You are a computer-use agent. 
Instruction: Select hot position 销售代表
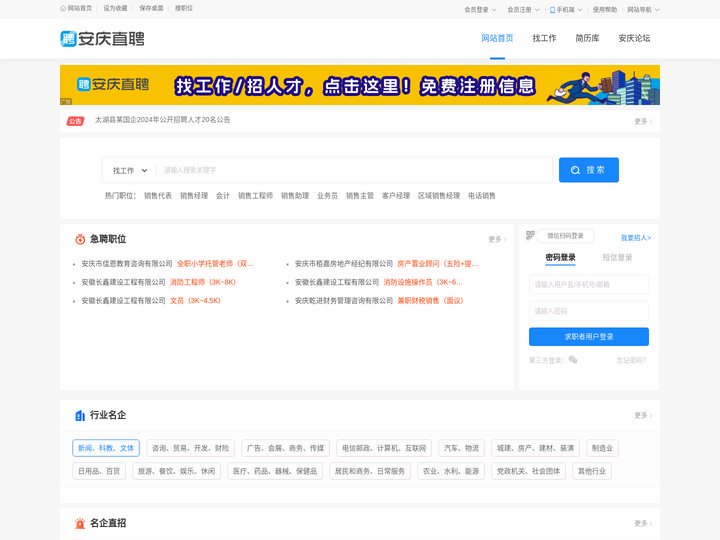pos(158,196)
